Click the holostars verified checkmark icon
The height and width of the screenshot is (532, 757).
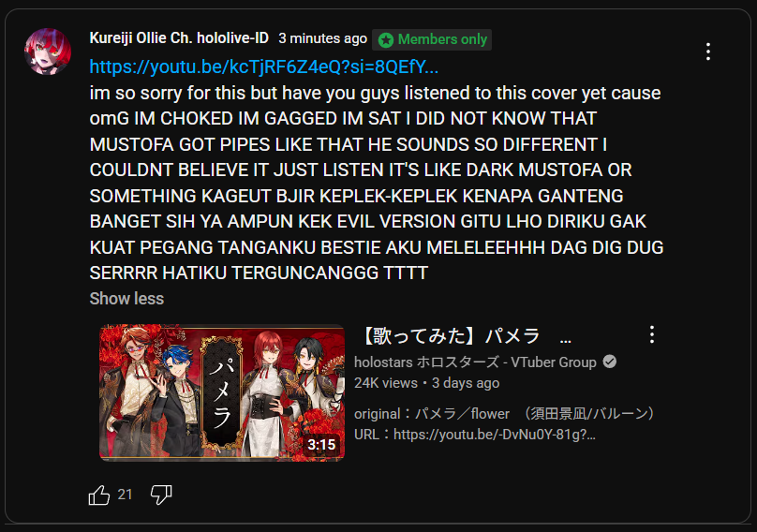coord(610,362)
